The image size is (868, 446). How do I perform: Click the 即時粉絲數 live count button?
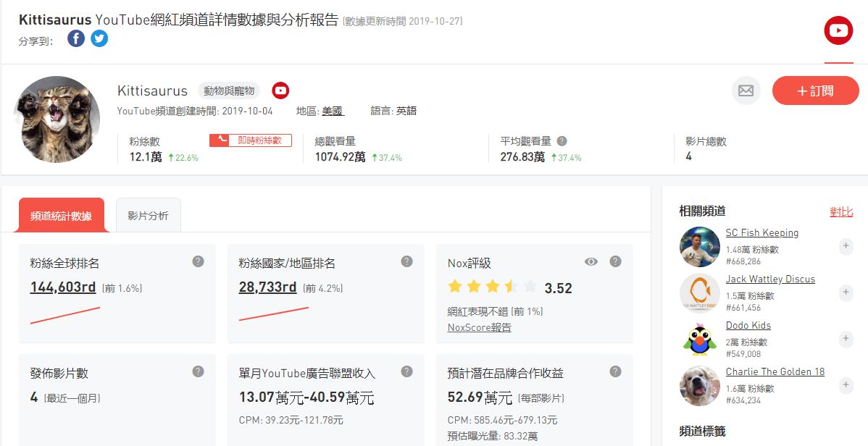point(251,140)
